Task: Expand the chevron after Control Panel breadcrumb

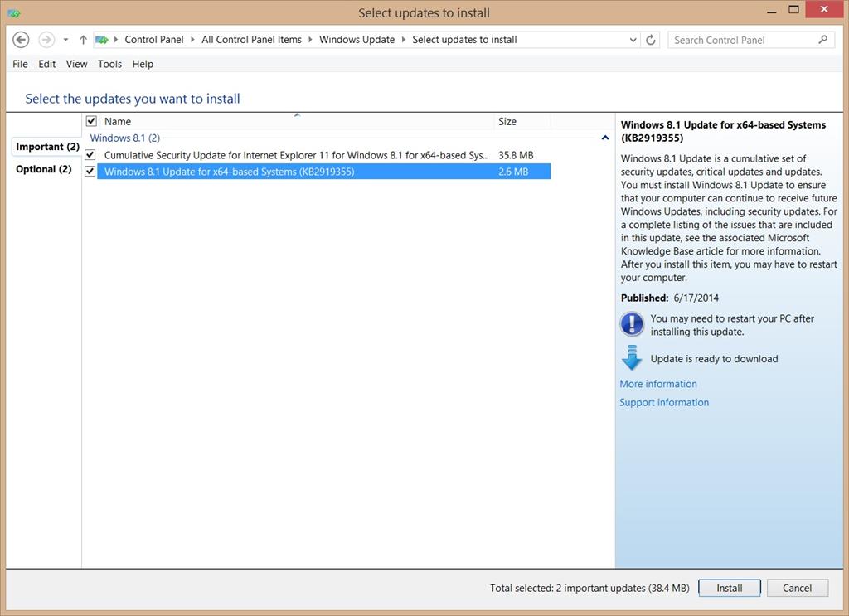Action: (x=192, y=40)
